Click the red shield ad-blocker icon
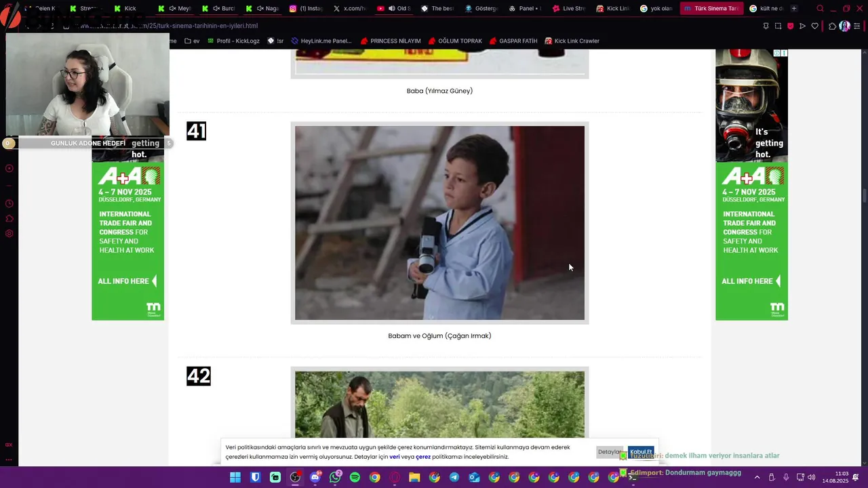This screenshot has height=488, width=868. pos(790,26)
